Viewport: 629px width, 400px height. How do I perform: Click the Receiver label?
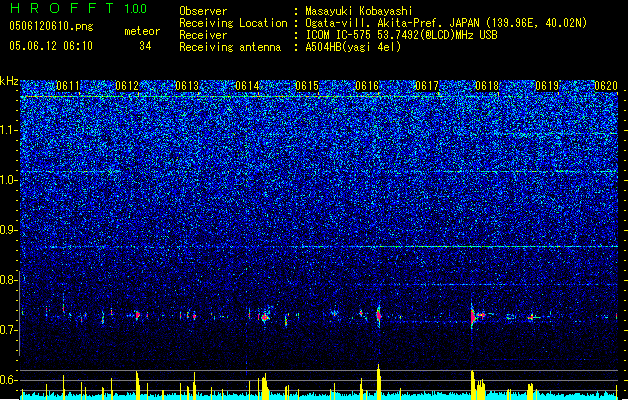point(203,35)
